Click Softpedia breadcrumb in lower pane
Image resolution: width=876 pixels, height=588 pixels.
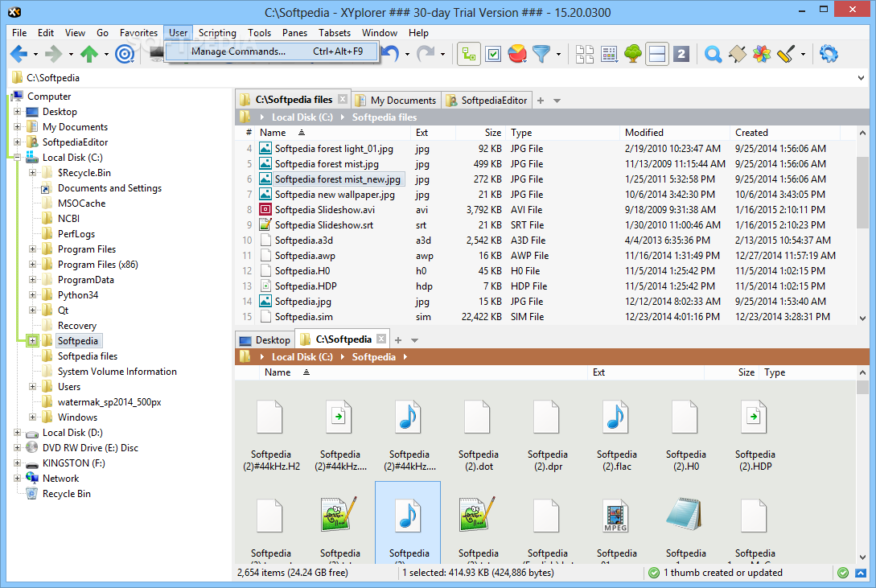pyautogui.click(x=374, y=357)
